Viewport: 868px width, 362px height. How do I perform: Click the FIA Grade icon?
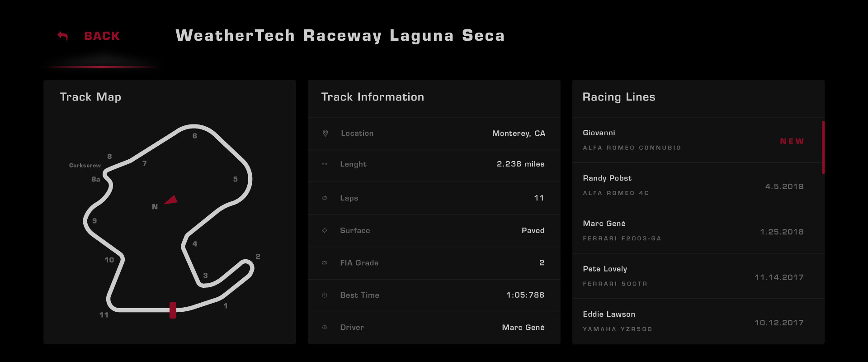(324, 263)
